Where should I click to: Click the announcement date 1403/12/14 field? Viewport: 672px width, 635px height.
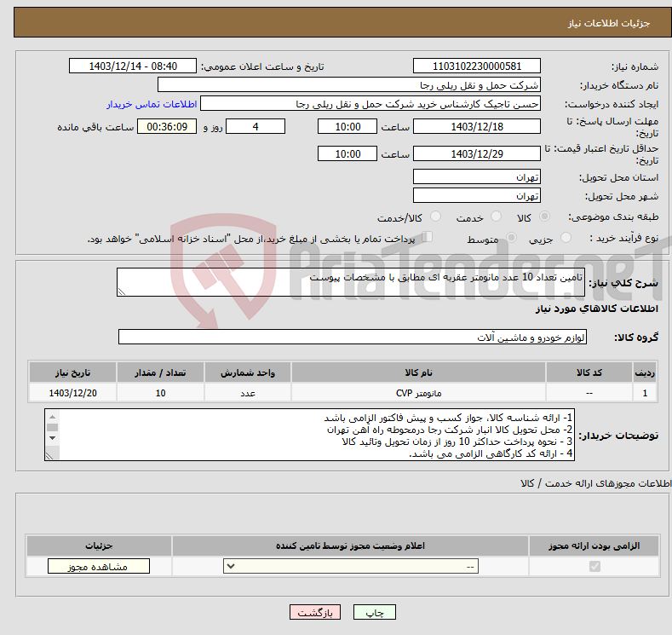point(133,66)
